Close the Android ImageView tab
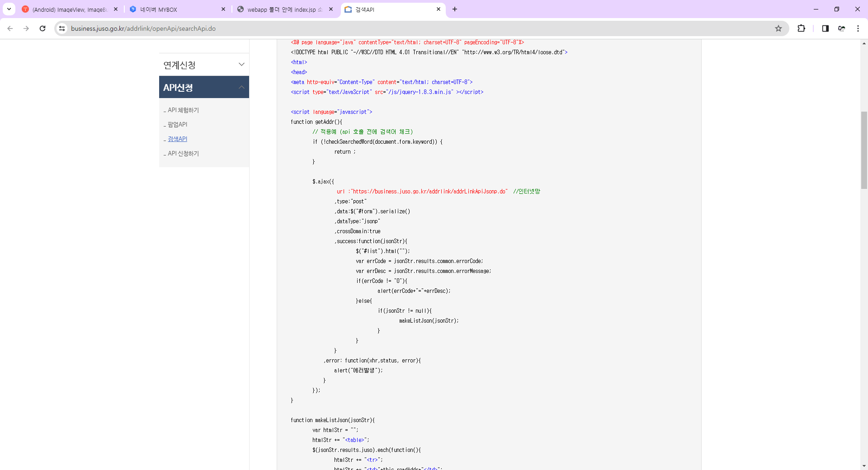The width and height of the screenshot is (868, 470). [x=116, y=9]
